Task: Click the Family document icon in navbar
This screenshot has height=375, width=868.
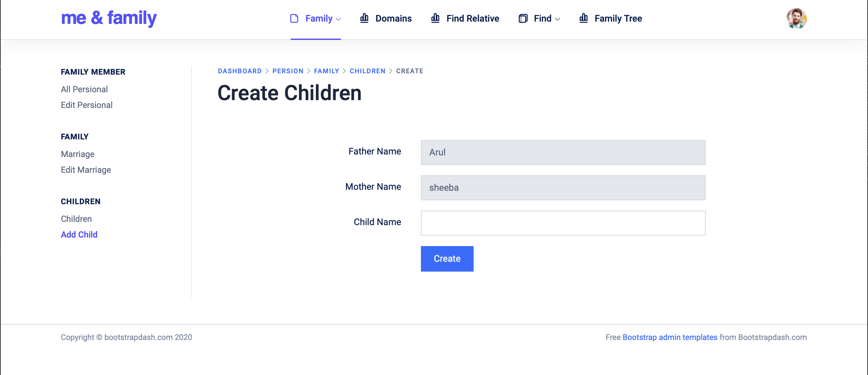Action: click(x=294, y=19)
